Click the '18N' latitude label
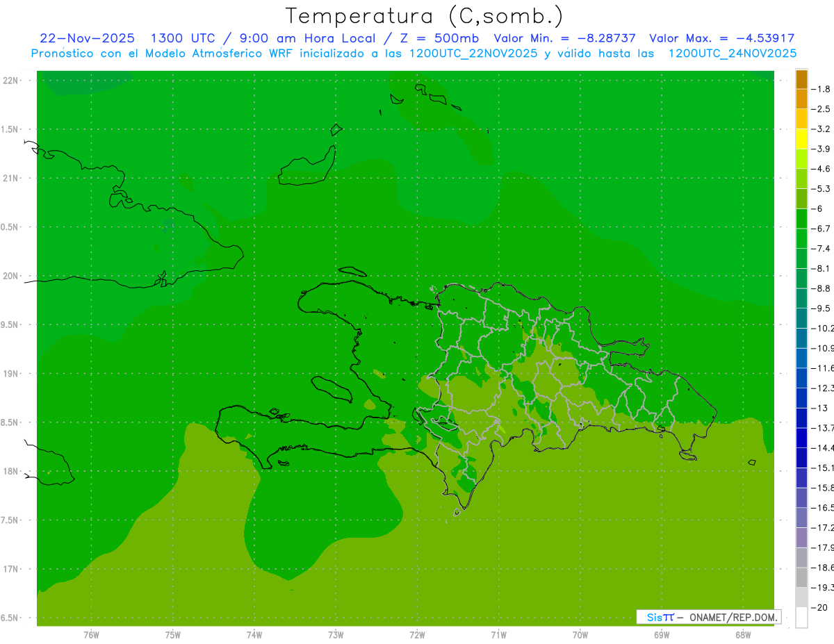The height and width of the screenshot is (644, 834). [x=12, y=471]
